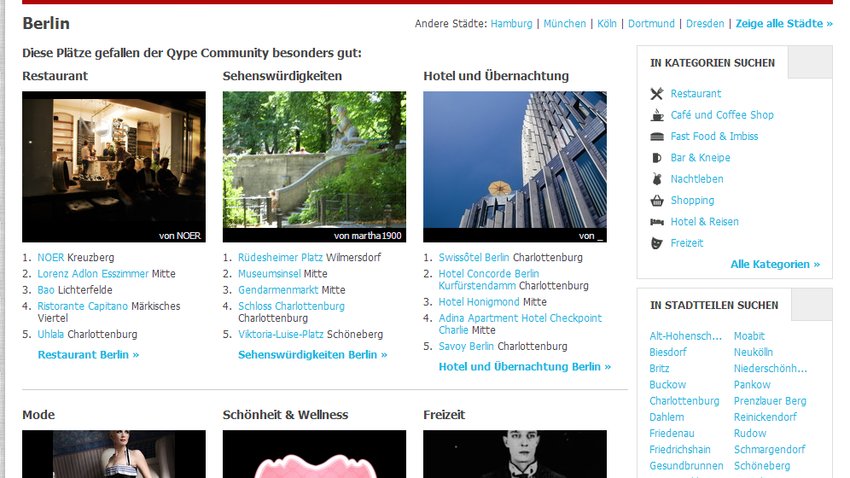
Task: Select Pankow district link
Action: click(x=752, y=385)
